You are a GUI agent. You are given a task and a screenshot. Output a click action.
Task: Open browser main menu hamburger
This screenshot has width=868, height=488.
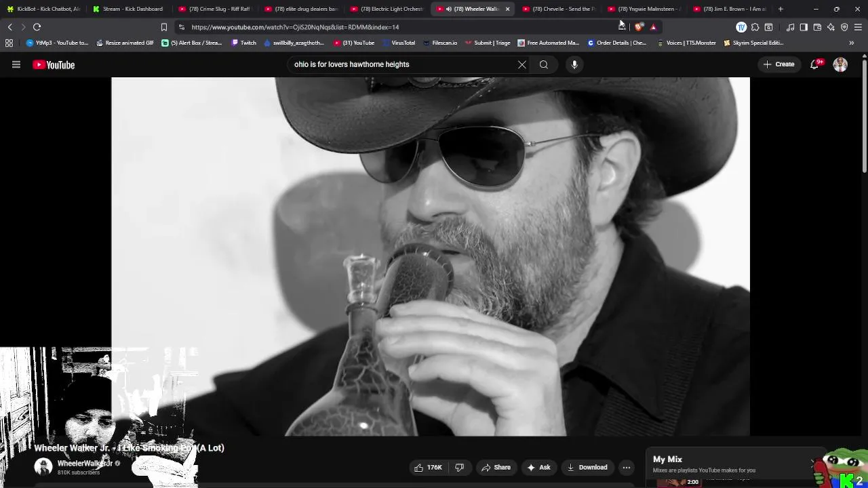pos(858,27)
